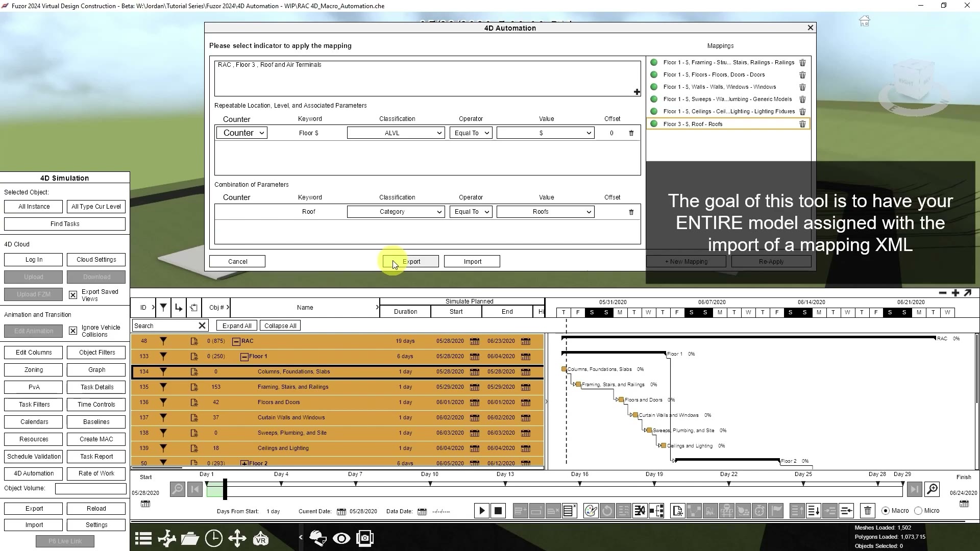Open the Calendars panel
The height and width of the screenshot is (551, 980).
34,421
